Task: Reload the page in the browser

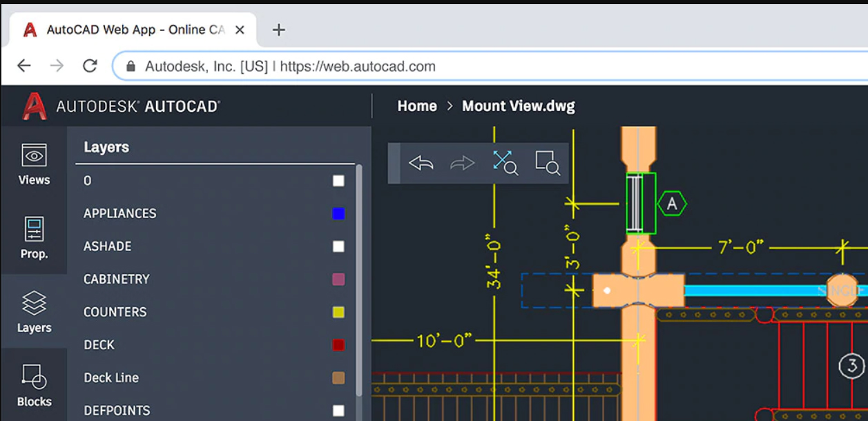Action: click(x=90, y=66)
